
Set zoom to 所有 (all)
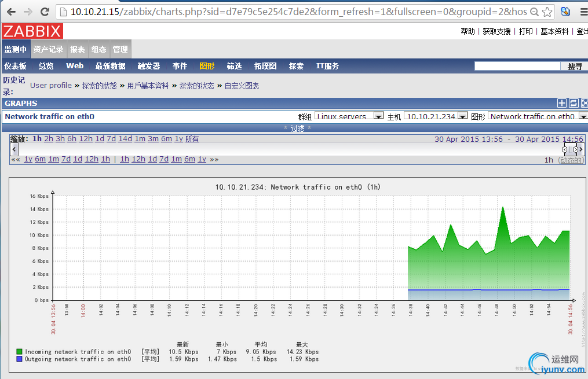tap(192, 139)
